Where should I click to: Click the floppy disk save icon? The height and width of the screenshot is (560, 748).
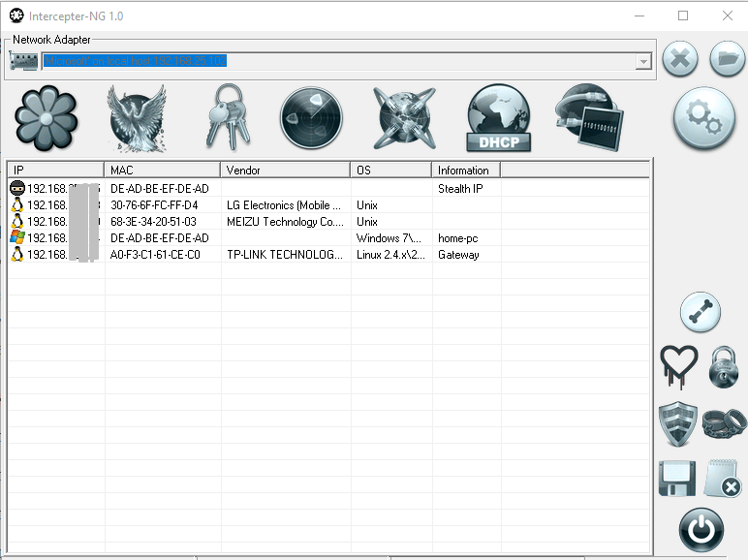click(677, 478)
